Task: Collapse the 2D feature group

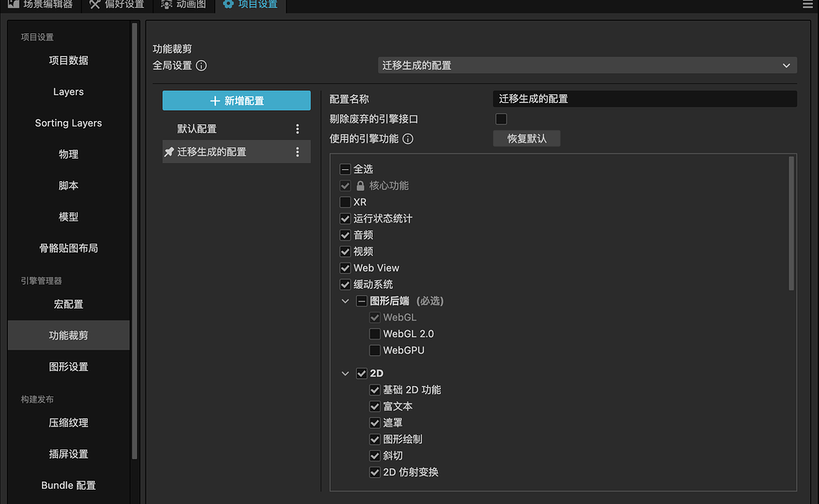Action: pyautogui.click(x=344, y=373)
